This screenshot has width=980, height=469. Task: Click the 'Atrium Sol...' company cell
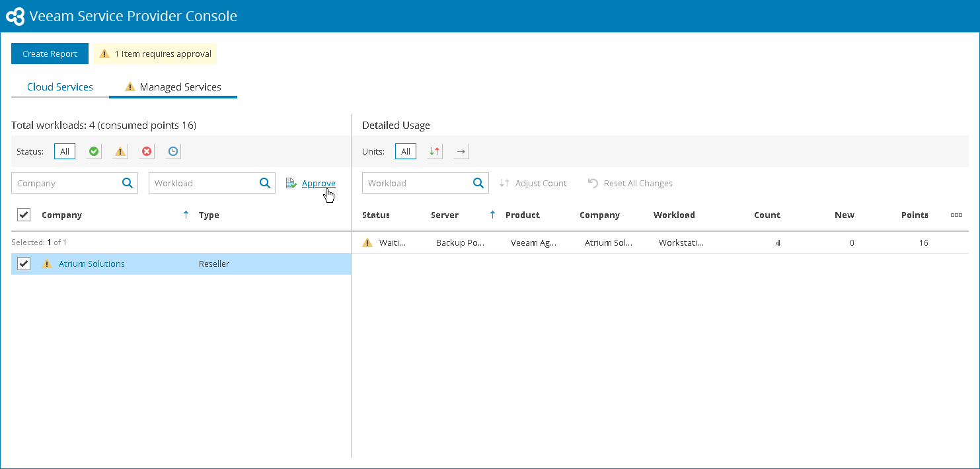pyautogui.click(x=609, y=242)
